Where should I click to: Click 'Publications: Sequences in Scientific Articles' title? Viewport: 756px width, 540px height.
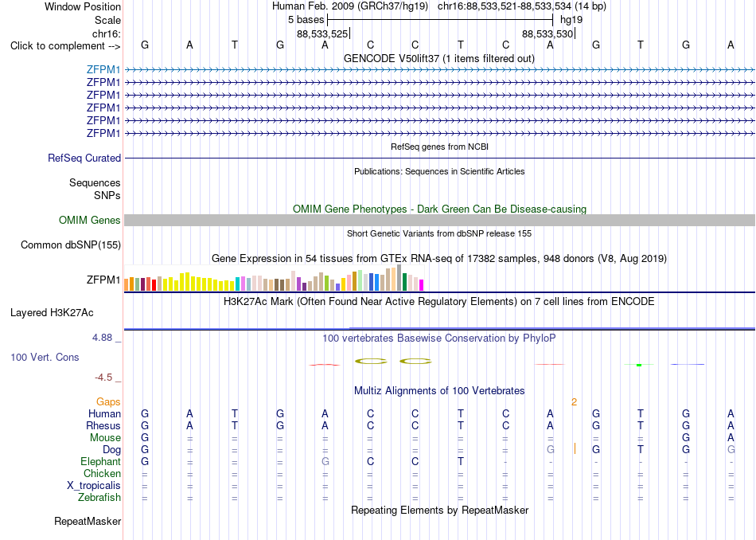pos(439,171)
